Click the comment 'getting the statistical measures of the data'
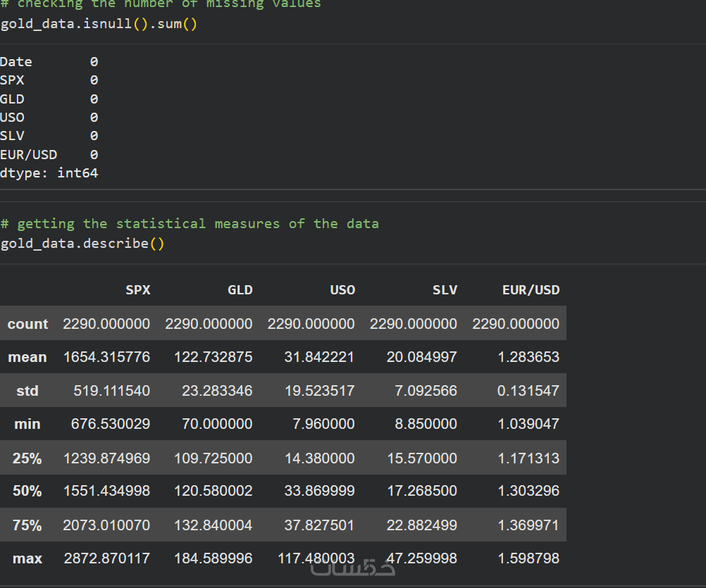The height and width of the screenshot is (588, 706). (x=190, y=224)
